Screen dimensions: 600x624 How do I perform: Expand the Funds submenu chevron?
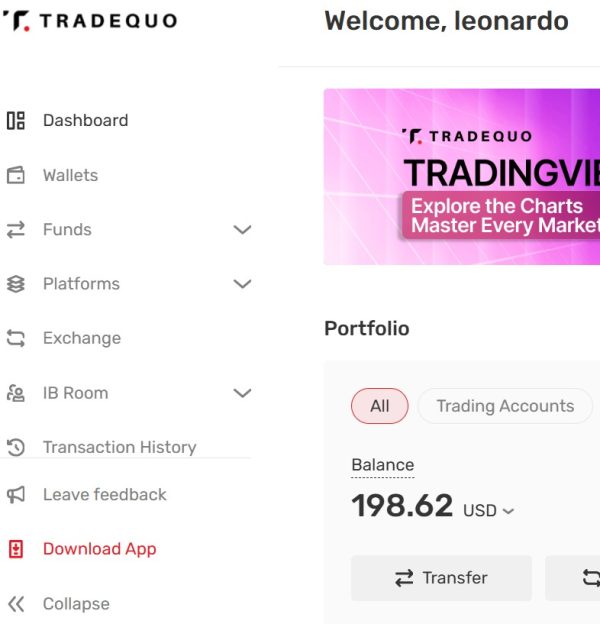pos(242,230)
